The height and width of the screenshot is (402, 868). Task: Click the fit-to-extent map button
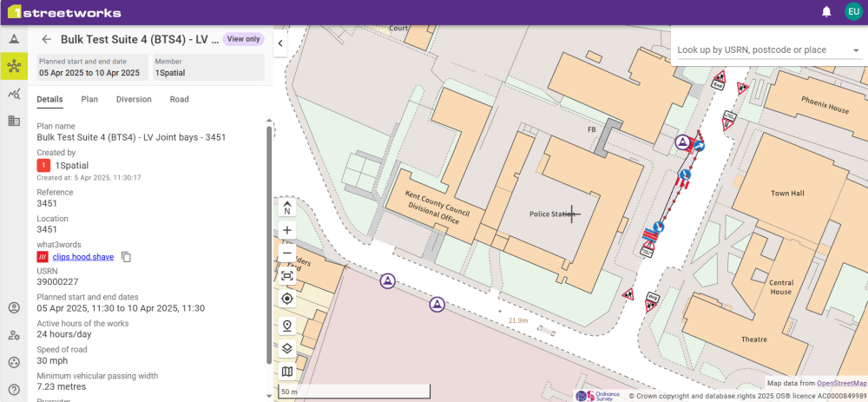287,275
